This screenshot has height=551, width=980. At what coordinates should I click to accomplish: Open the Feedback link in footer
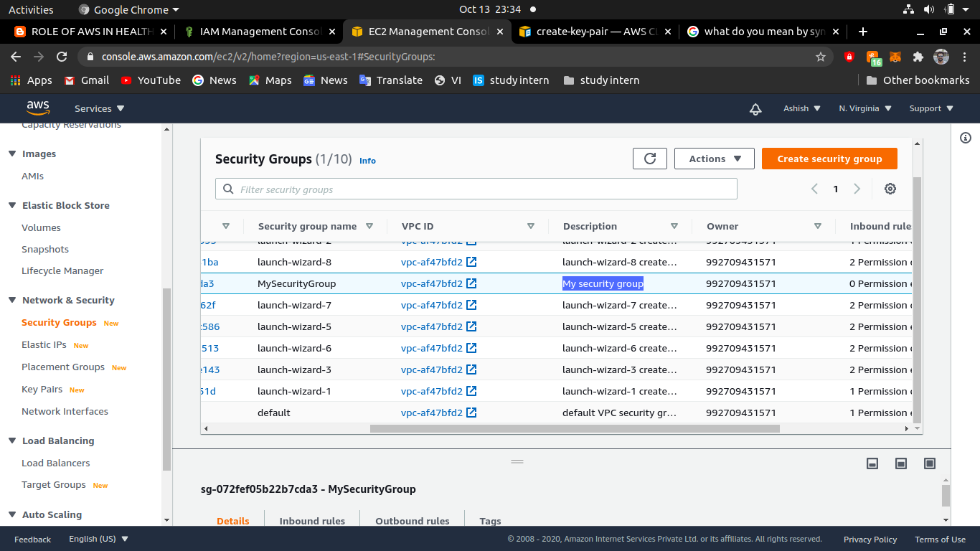[x=32, y=539]
